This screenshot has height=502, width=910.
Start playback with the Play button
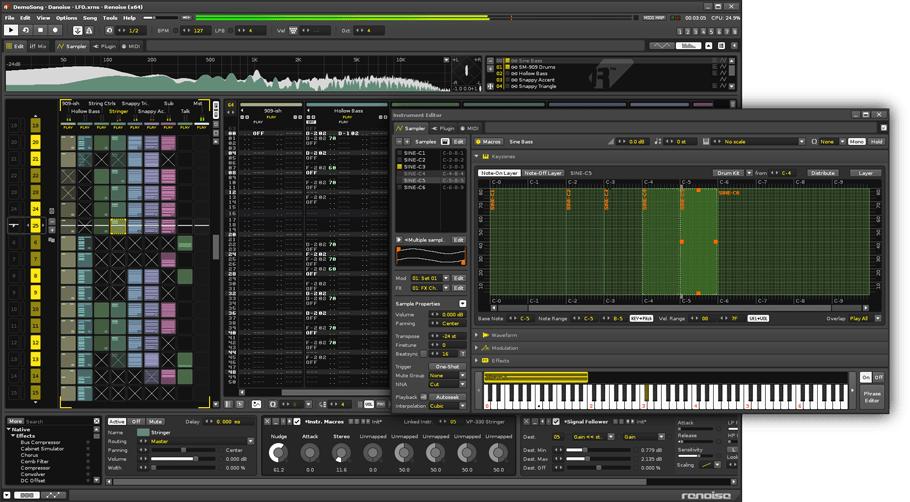pyautogui.click(x=10, y=30)
